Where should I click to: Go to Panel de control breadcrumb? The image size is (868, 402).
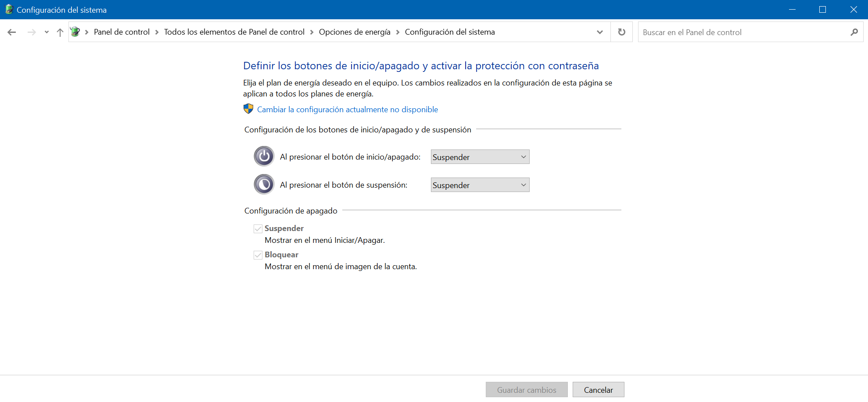pyautogui.click(x=122, y=32)
